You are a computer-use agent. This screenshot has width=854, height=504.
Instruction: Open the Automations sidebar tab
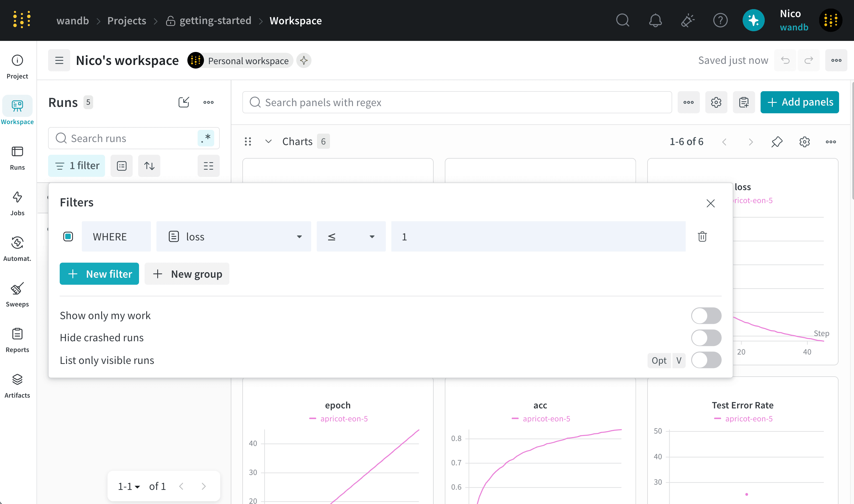coord(17,249)
